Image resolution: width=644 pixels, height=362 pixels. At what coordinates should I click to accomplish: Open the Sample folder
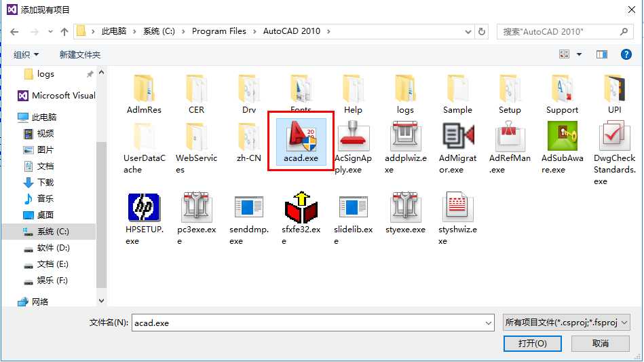pyautogui.click(x=457, y=88)
